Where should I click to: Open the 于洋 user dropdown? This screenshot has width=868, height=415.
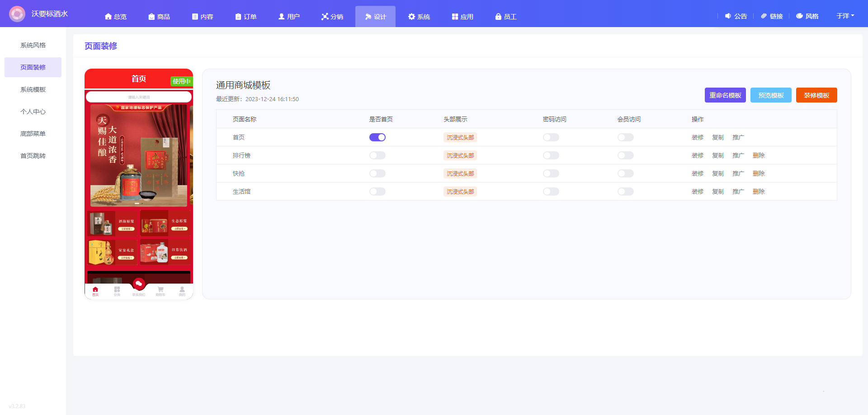845,16
